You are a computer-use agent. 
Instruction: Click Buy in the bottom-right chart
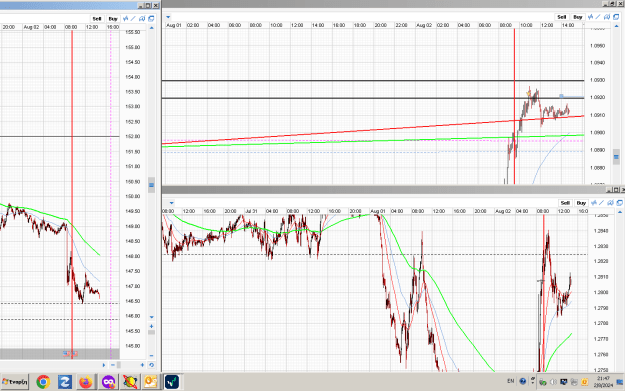click(581, 203)
